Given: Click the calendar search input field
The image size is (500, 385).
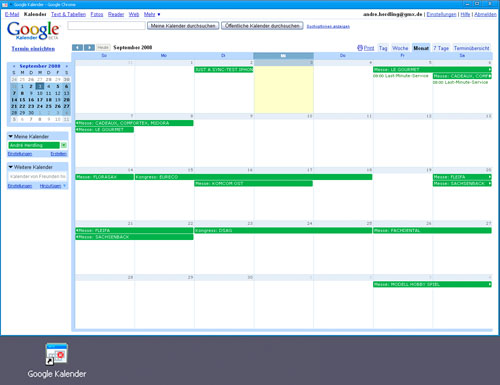Looking at the screenshot, I should click(x=106, y=26).
